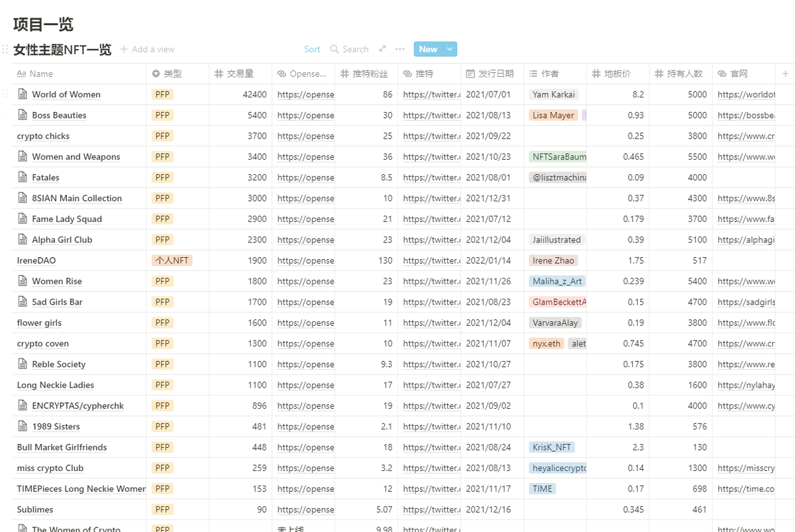Select the 2022/01/14 date cell
The width and height of the screenshot is (795, 532).
(492, 260)
